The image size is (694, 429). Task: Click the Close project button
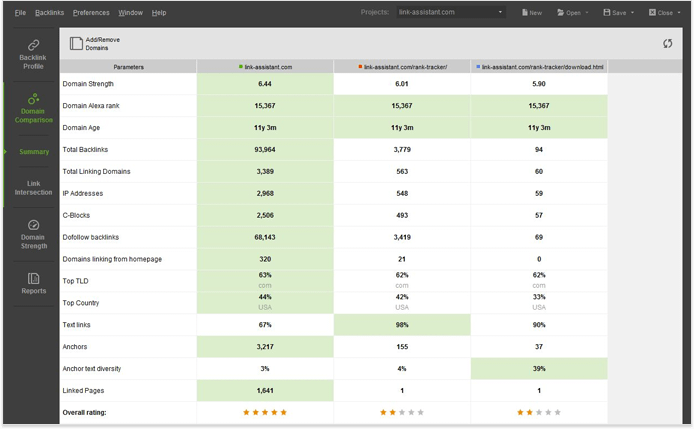click(x=661, y=12)
